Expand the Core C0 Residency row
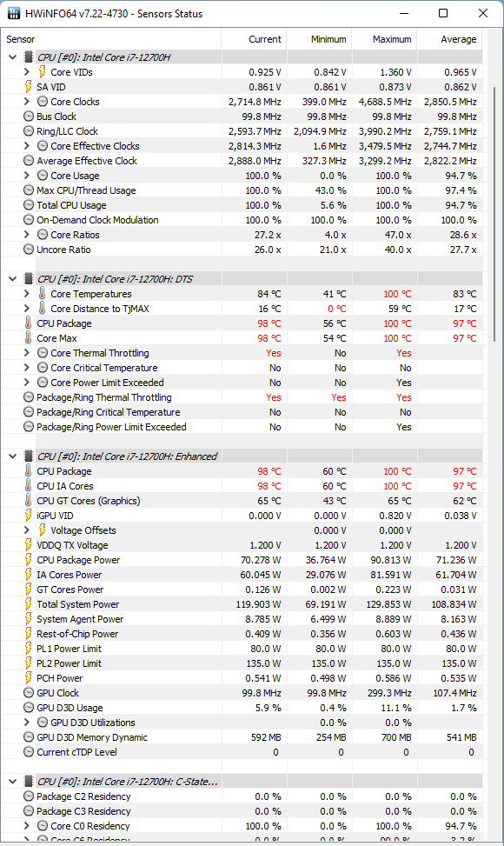 [x=26, y=826]
